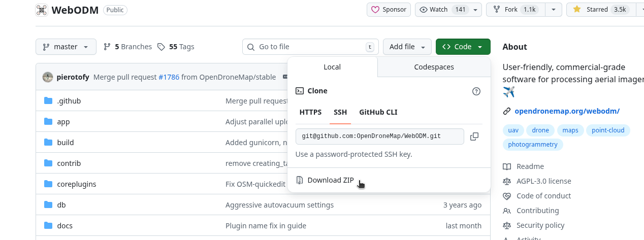The width and height of the screenshot is (644, 240).
Task: Click Download ZIP
Action: [x=330, y=180]
